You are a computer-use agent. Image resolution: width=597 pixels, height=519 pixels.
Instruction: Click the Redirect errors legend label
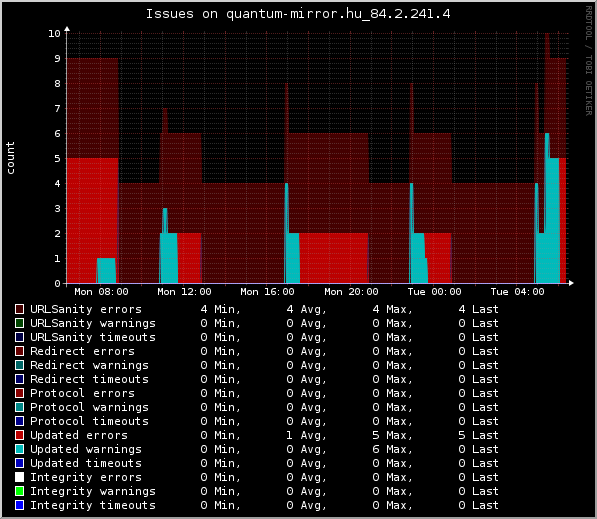tap(82, 351)
